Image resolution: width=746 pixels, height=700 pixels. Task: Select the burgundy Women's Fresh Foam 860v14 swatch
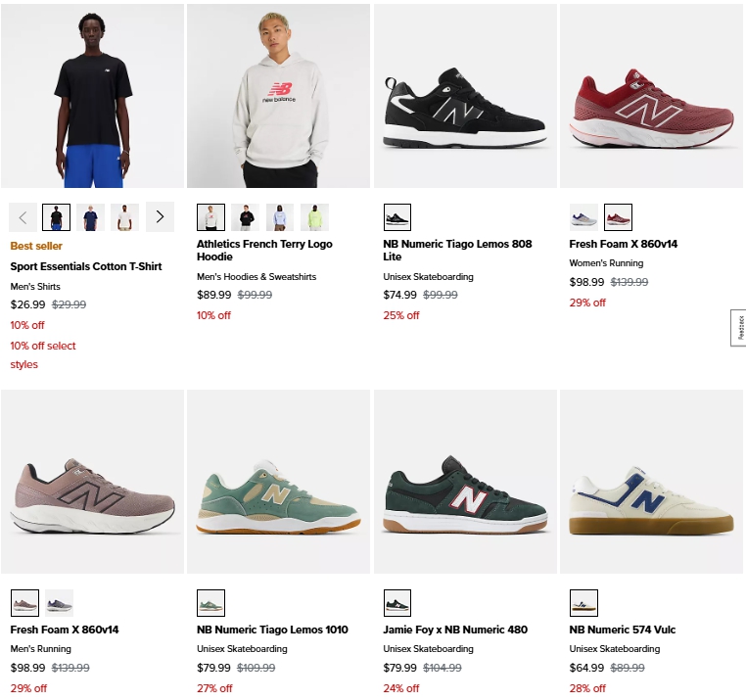tap(618, 217)
